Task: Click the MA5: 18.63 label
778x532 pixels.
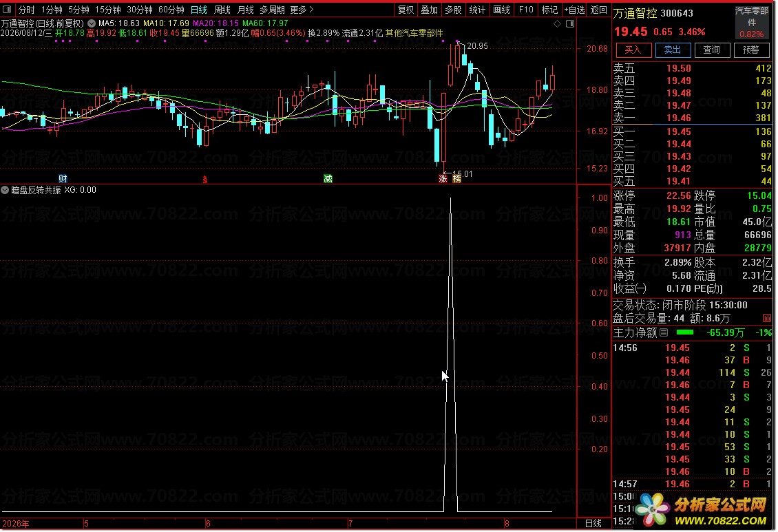Action: click(x=119, y=23)
